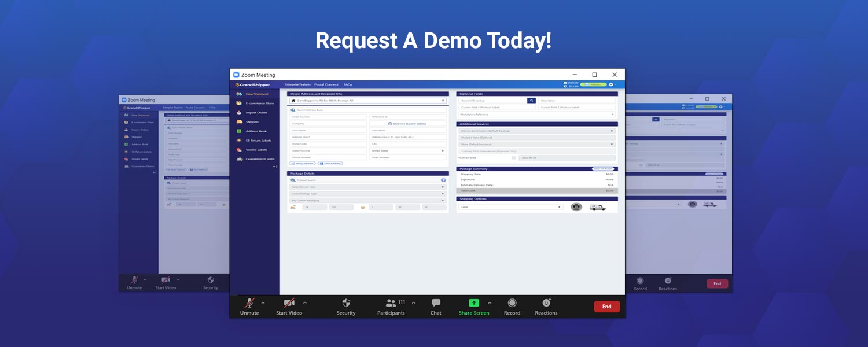Click the printer icon in Shipping Options
The width and height of the screenshot is (868, 347).
click(576, 206)
